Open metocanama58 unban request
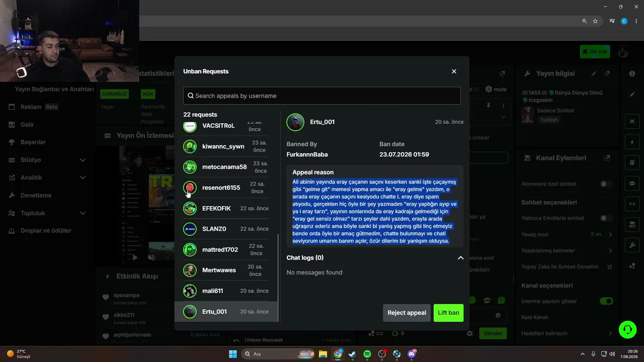Screen dimensions: 644x362 tap(225, 167)
